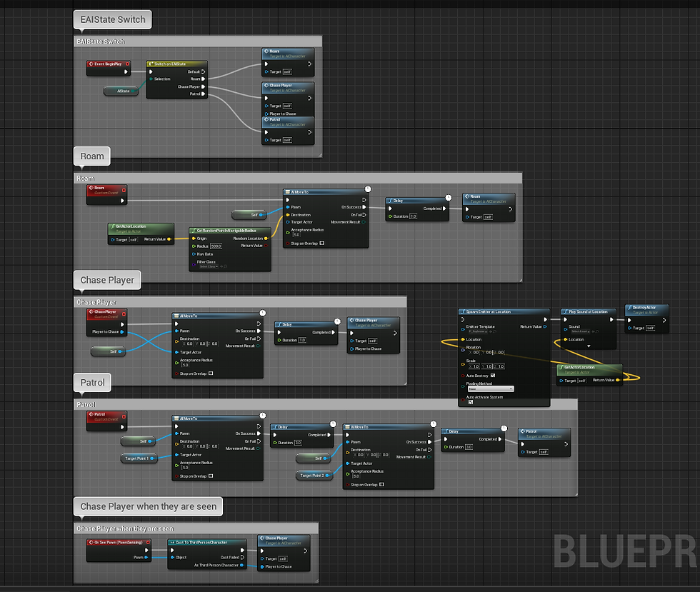Screen dimensions: 700x592
Task: Click the latent clock icon on Roam's AIMoveTo
Action: [368, 189]
